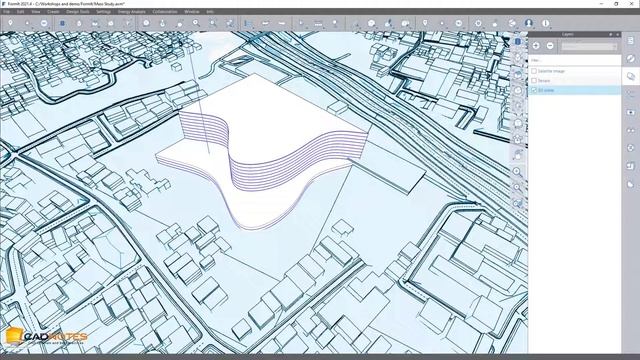
Task: Open the user account profile icon
Action: click(x=529, y=23)
